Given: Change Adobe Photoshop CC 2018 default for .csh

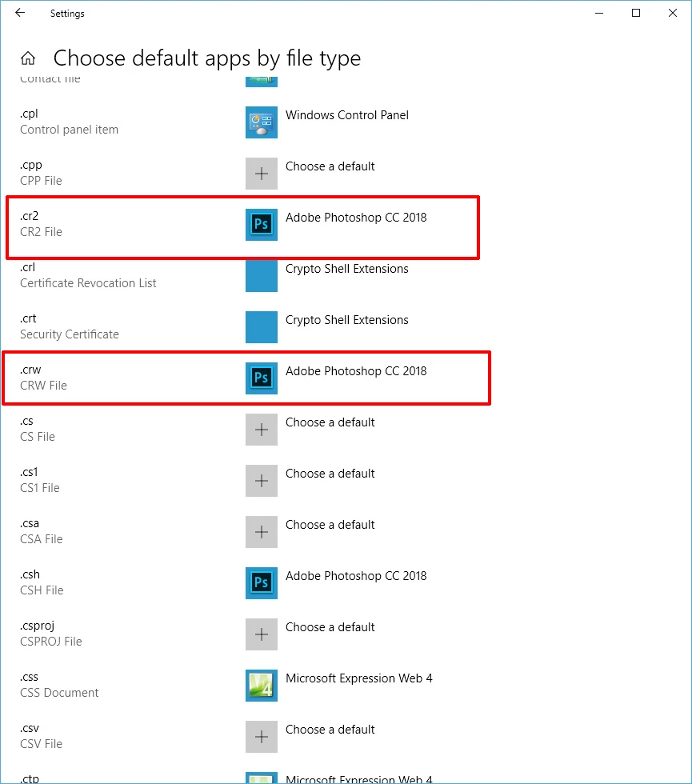Looking at the screenshot, I should [356, 576].
